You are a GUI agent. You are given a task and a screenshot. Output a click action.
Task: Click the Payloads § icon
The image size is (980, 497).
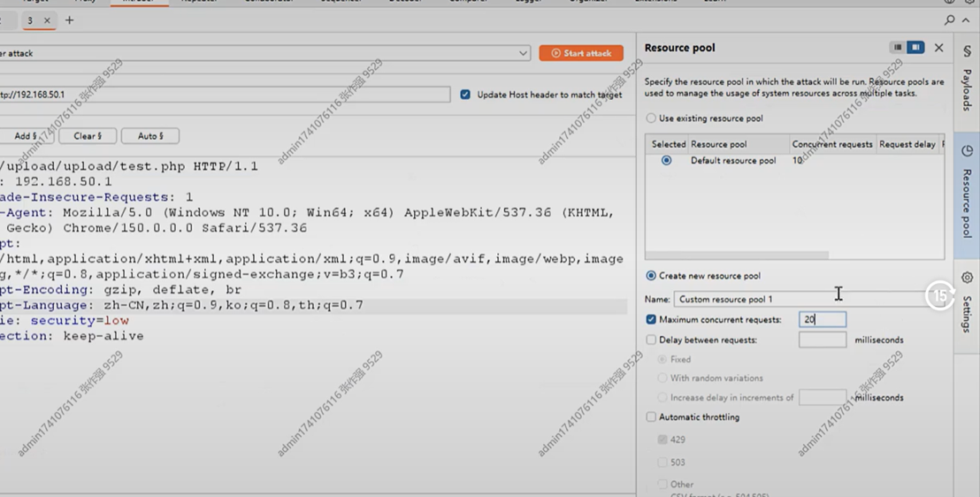point(967,51)
